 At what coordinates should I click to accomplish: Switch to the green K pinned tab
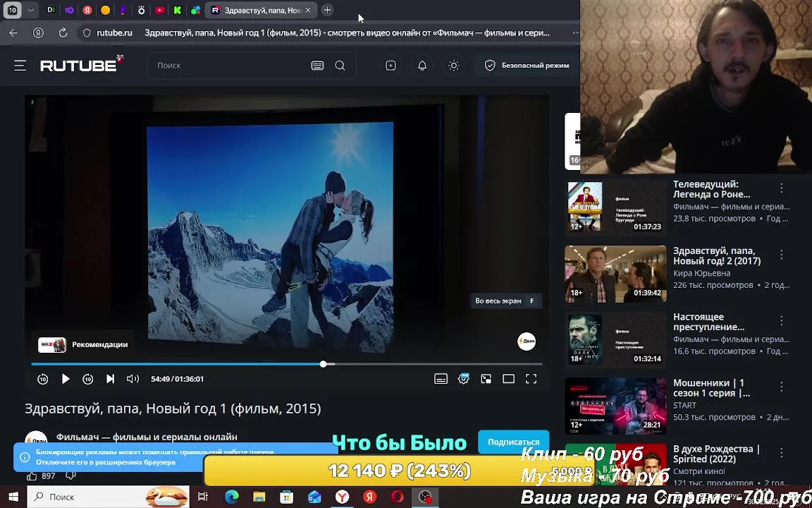[178, 10]
